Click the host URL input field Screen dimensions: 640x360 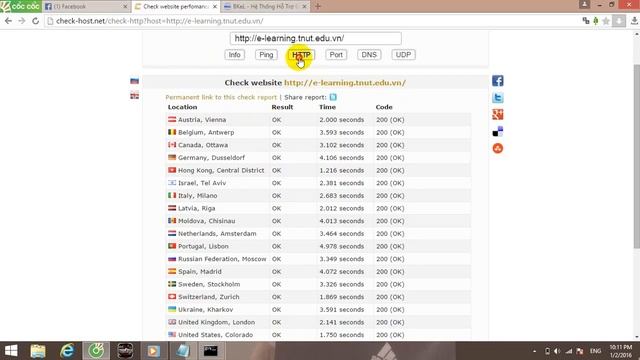pyautogui.click(x=316, y=38)
